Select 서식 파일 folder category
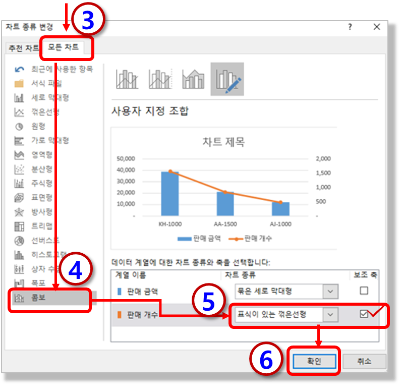The image size is (400, 385). click(x=38, y=83)
